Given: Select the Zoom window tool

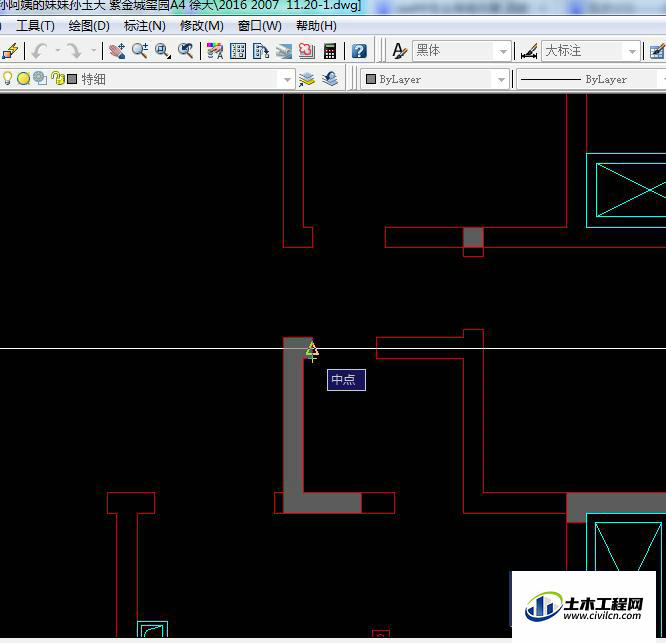Looking at the screenshot, I should [163, 51].
